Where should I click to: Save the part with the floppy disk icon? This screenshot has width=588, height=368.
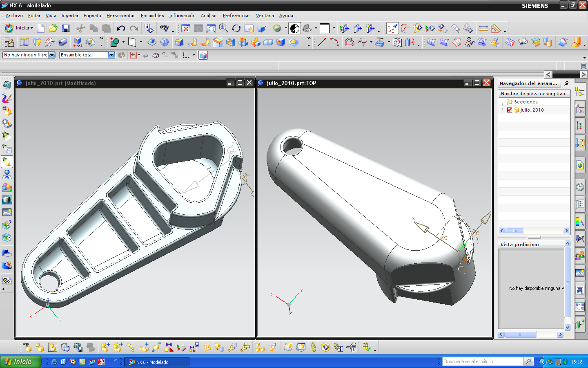click(66, 28)
